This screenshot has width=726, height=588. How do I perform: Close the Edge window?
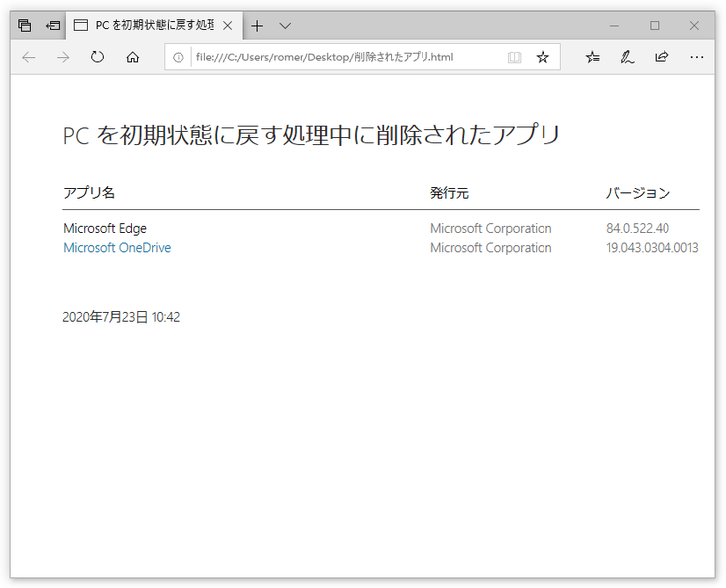click(694, 26)
